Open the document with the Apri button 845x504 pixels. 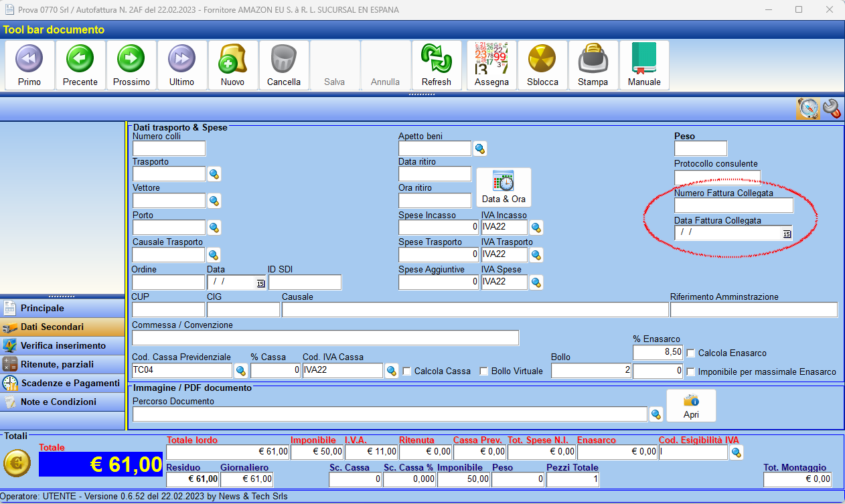[x=691, y=406]
